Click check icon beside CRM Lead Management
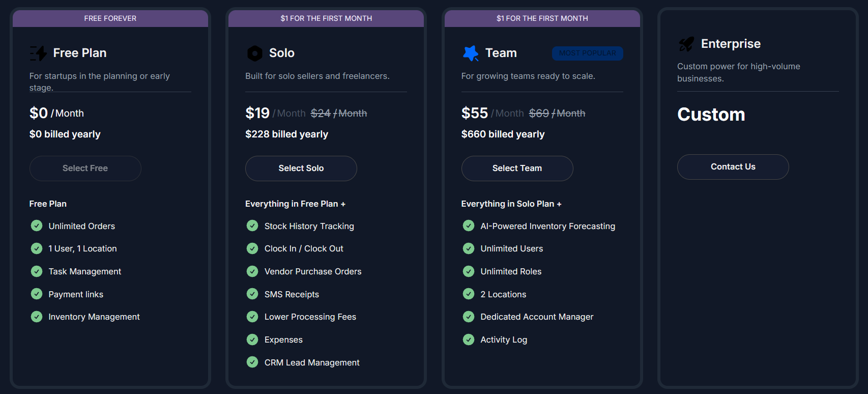Image resolution: width=868 pixels, height=394 pixels. pyautogui.click(x=252, y=362)
